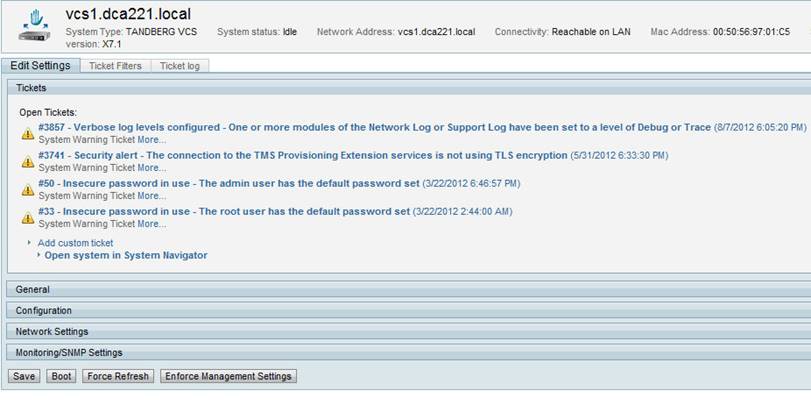The width and height of the screenshot is (811, 405).
Task: Open system in System Navigator
Action: pyautogui.click(x=126, y=256)
